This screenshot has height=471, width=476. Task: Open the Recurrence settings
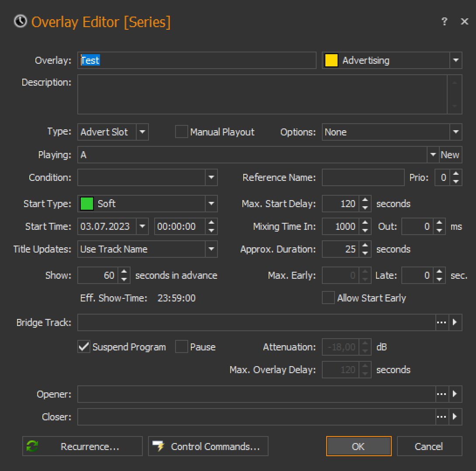[x=83, y=446]
